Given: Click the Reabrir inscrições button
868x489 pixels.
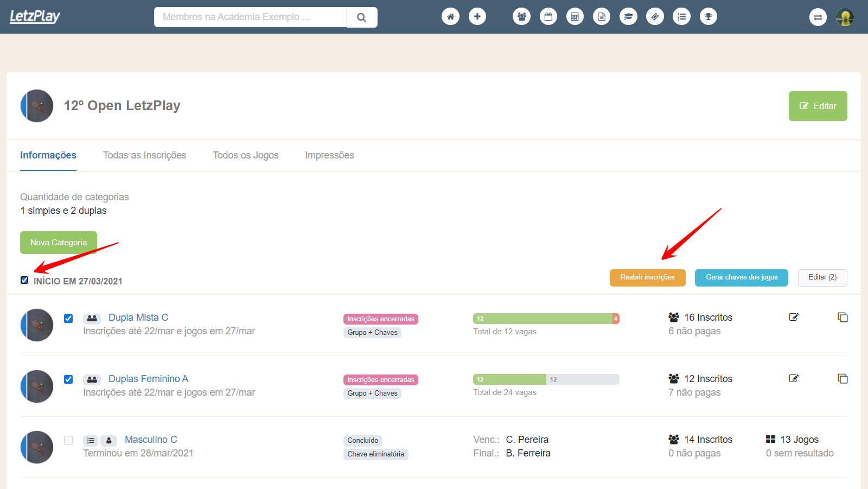Looking at the screenshot, I should click(x=647, y=277).
